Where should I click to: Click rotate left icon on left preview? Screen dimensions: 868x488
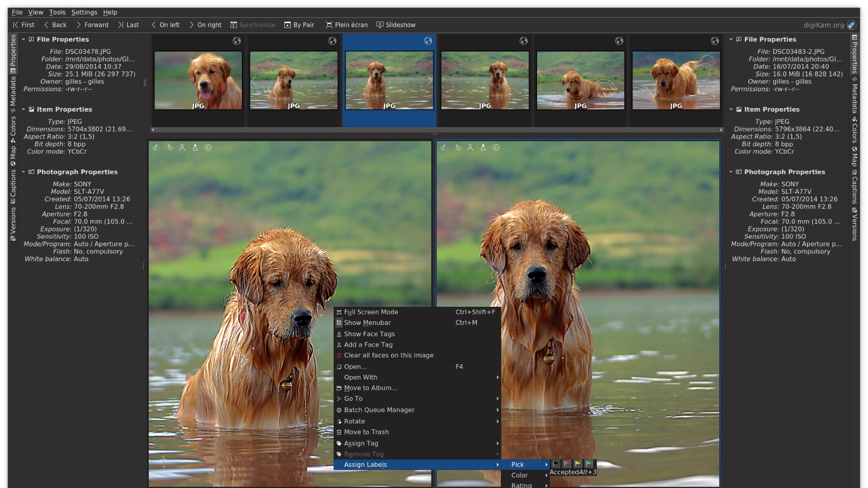coord(156,148)
